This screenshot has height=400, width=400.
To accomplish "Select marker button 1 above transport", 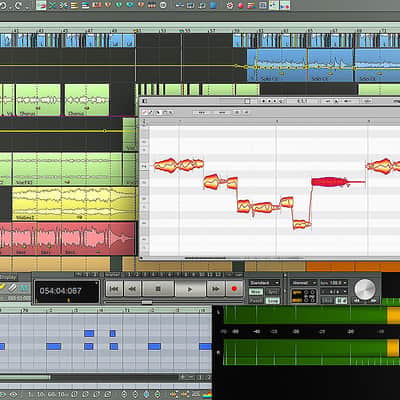I will pos(130,275).
